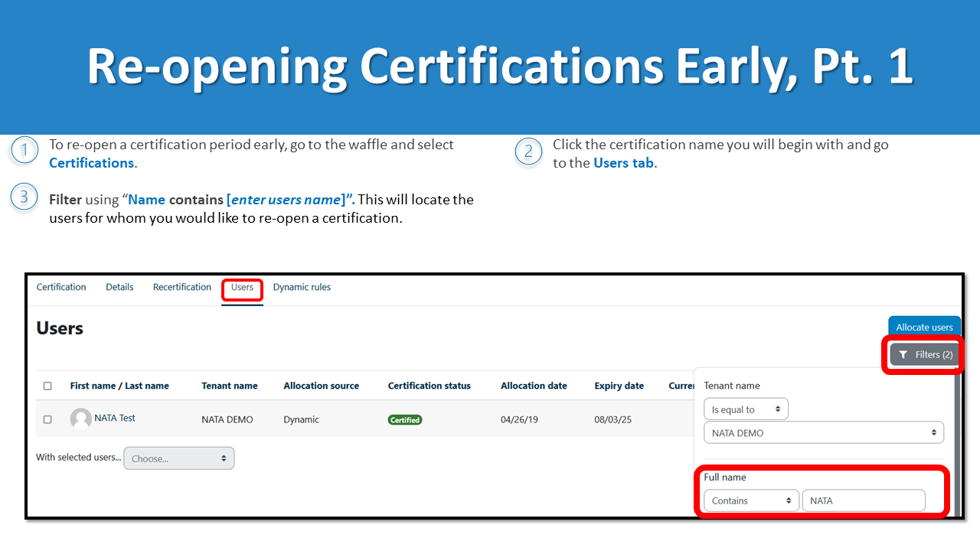
Task: Open the With selected users Choose dropdown
Action: (178, 458)
